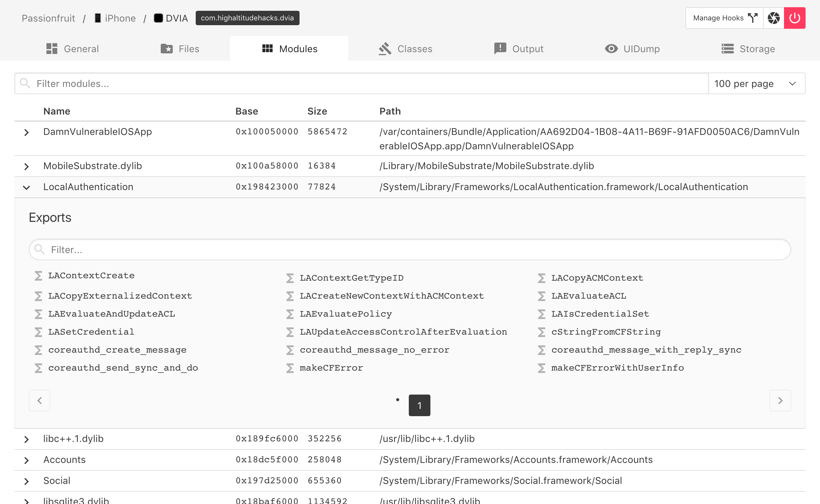Click the Manage Hooks button
The image size is (820, 504).
[724, 18]
